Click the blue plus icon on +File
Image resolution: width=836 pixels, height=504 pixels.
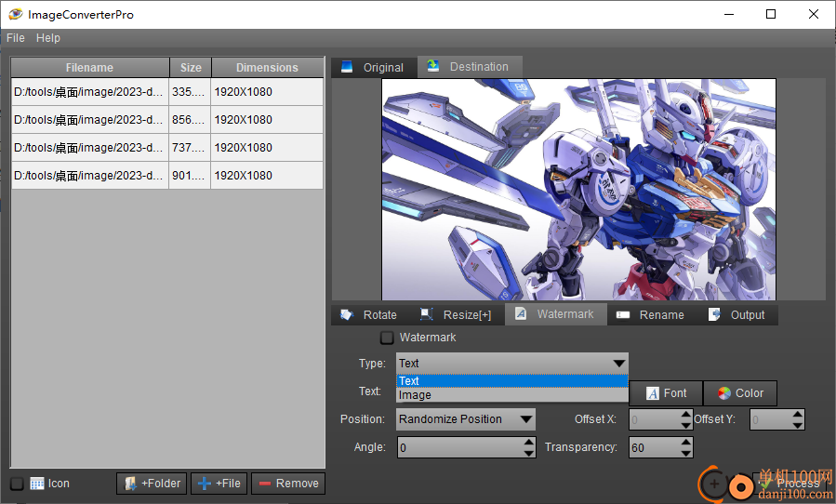coord(205,484)
